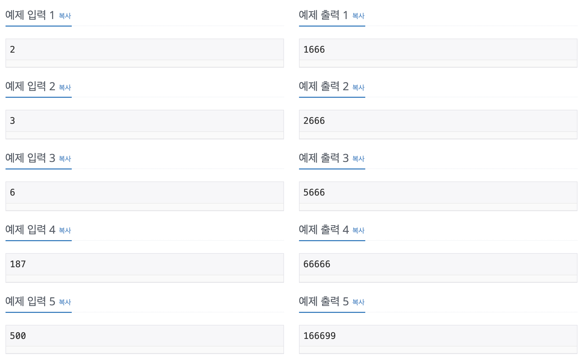588x364 pixels.
Task: Click the output box showing 166699
Action: point(438,336)
